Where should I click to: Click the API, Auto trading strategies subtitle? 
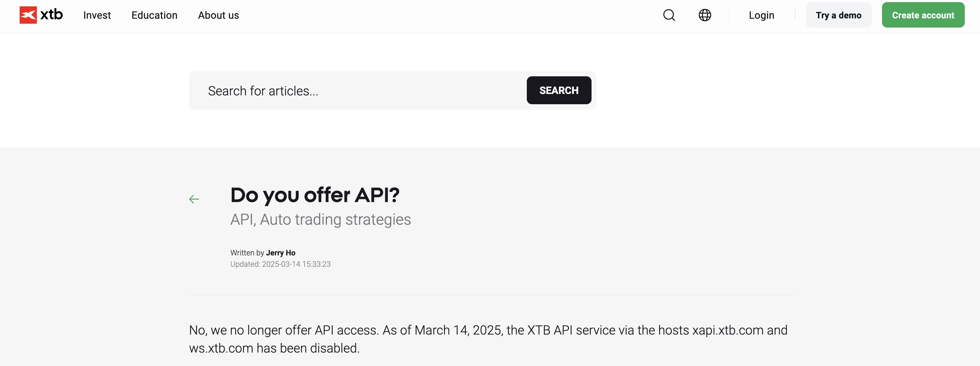(x=320, y=220)
